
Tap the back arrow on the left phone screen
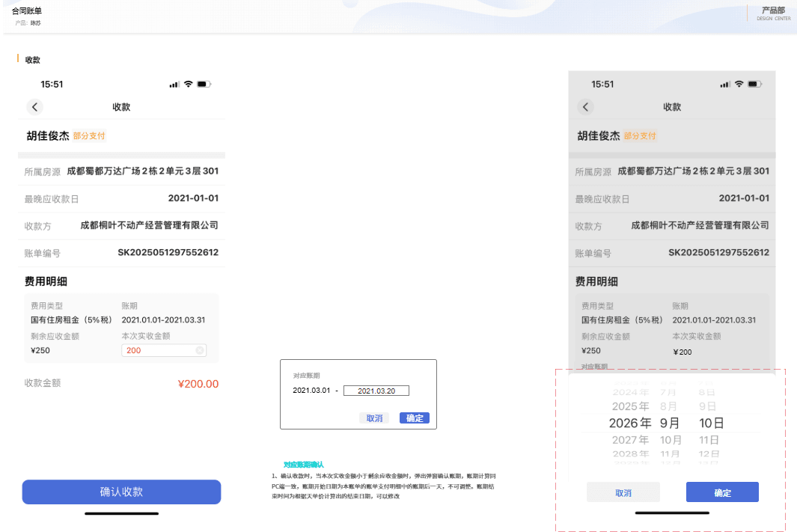34,107
